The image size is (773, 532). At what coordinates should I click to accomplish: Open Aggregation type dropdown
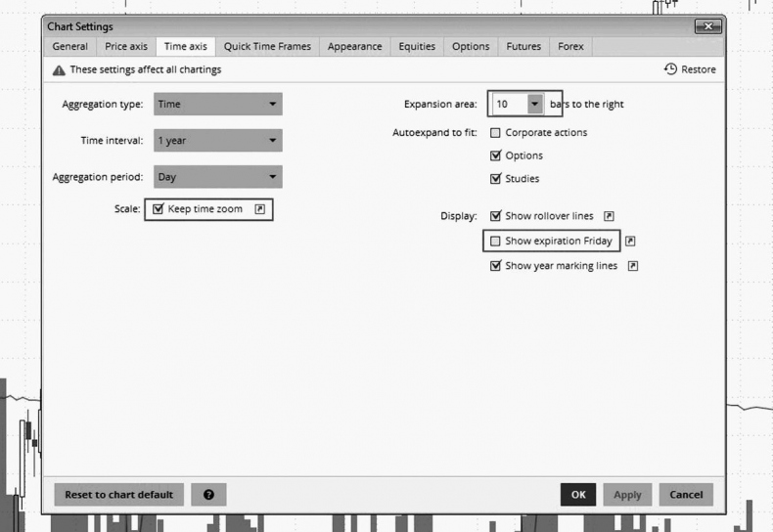(218, 105)
